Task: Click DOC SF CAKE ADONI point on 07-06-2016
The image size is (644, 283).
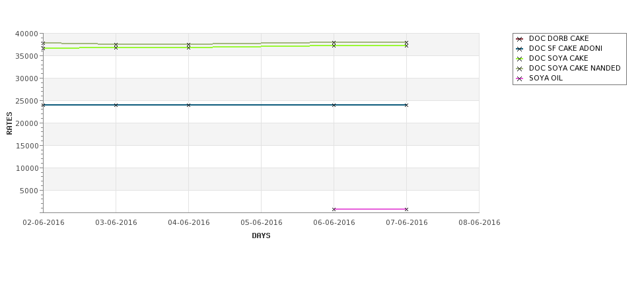Action: tap(407, 105)
